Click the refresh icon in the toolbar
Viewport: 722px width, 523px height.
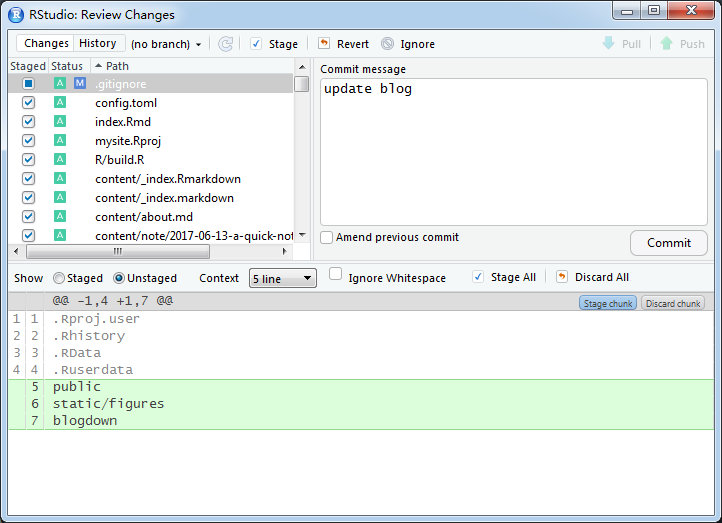(226, 44)
